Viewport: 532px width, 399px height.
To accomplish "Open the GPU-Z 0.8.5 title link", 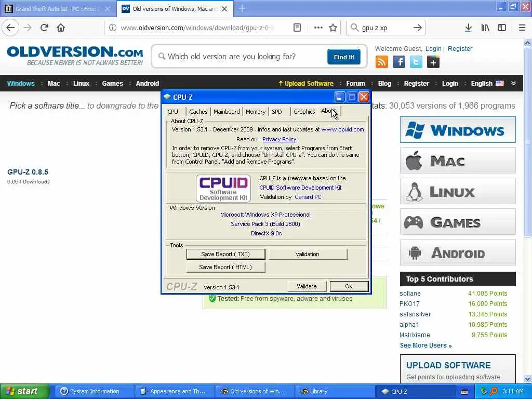I will (28, 172).
